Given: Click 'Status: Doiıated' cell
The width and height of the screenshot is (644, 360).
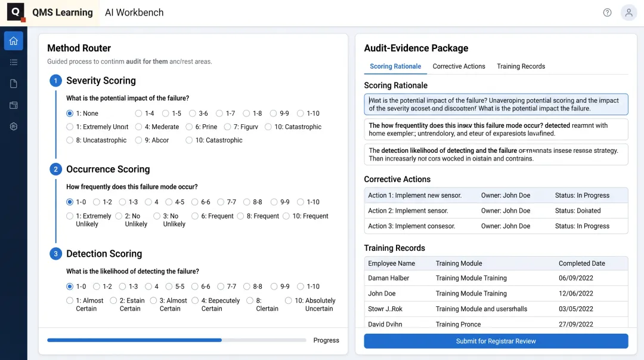Looking at the screenshot, I should pyautogui.click(x=578, y=211).
